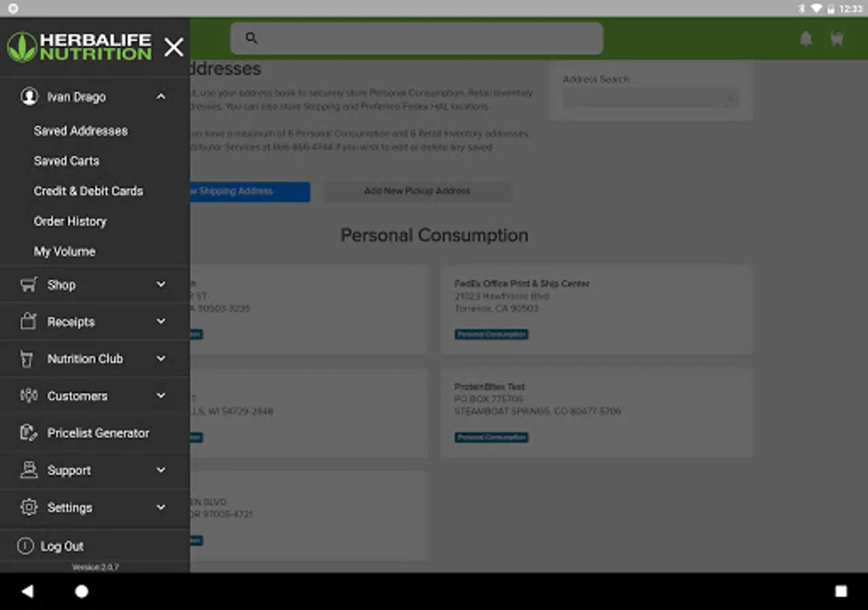Open Order History menu item
This screenshot has width=868, height=610.
click(70, 221)
